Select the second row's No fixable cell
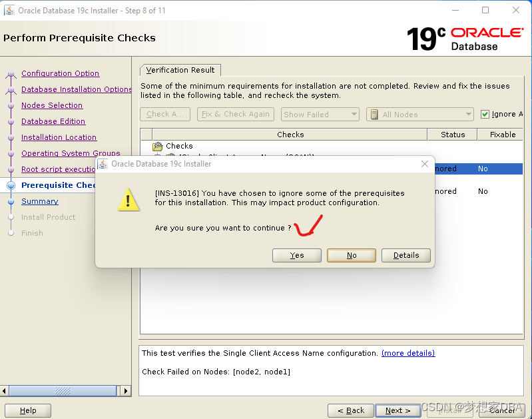The image size is (532, 419). tap(483, 191)
